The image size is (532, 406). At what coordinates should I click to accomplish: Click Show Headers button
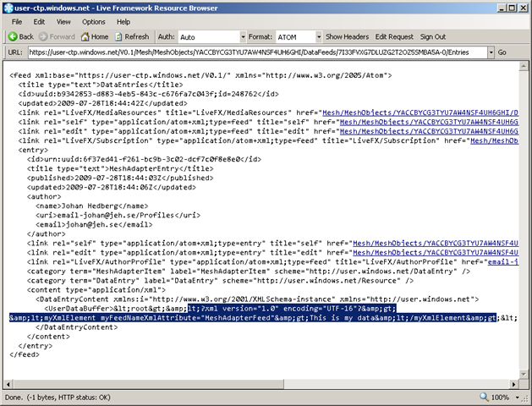pyautogui.click(x=347, y=37)
